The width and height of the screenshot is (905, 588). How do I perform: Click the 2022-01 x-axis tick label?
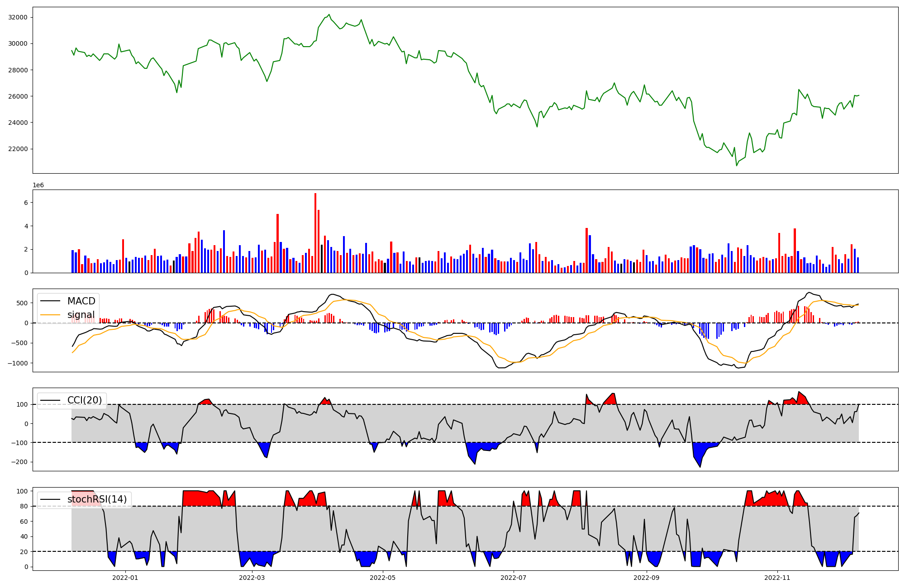click(125, 578)
